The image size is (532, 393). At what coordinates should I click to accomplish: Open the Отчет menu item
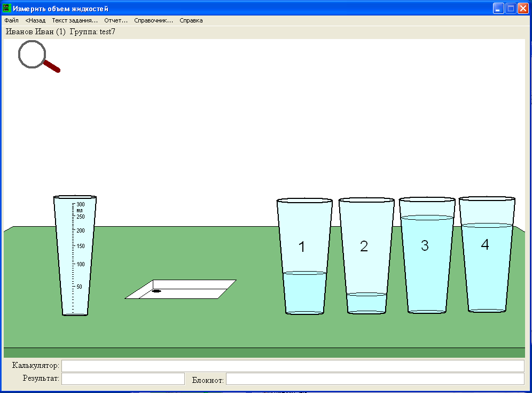pos(116,20)
